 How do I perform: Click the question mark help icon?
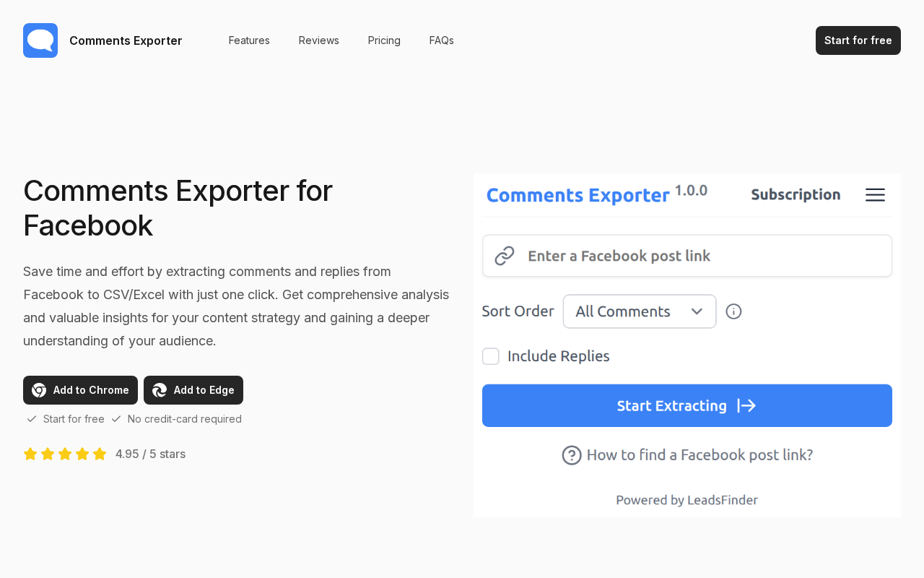572,455
